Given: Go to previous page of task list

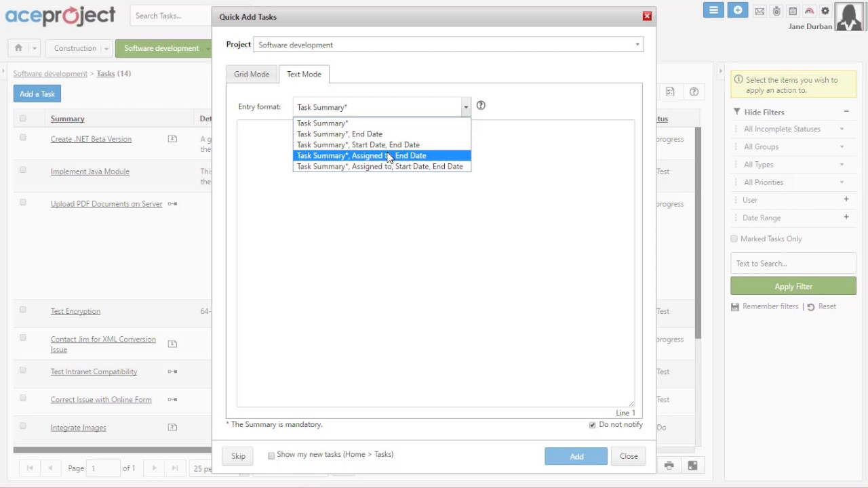Looking at the screenshot, I should 50,468.
